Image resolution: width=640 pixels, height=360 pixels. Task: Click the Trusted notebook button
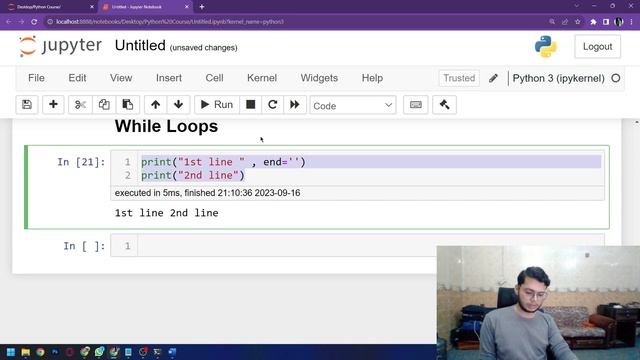coord(459,78)
